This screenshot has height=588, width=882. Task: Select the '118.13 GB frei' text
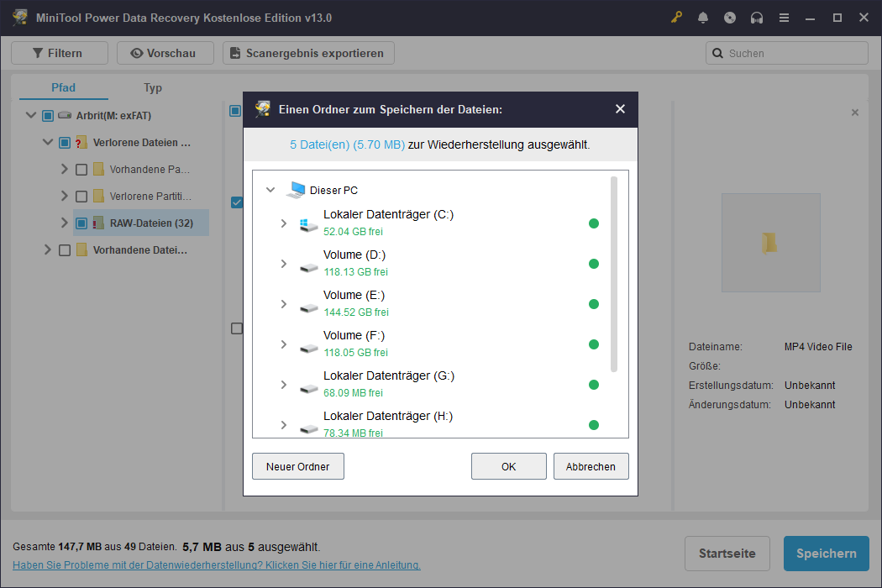(x=355, y=272)
